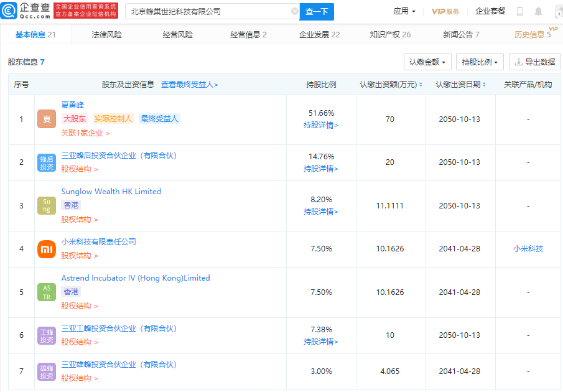Image resolution: width=563 pixels, height=392 pixels.
Task: Open VIP服务 link
Action: click(x=445, y=11)
